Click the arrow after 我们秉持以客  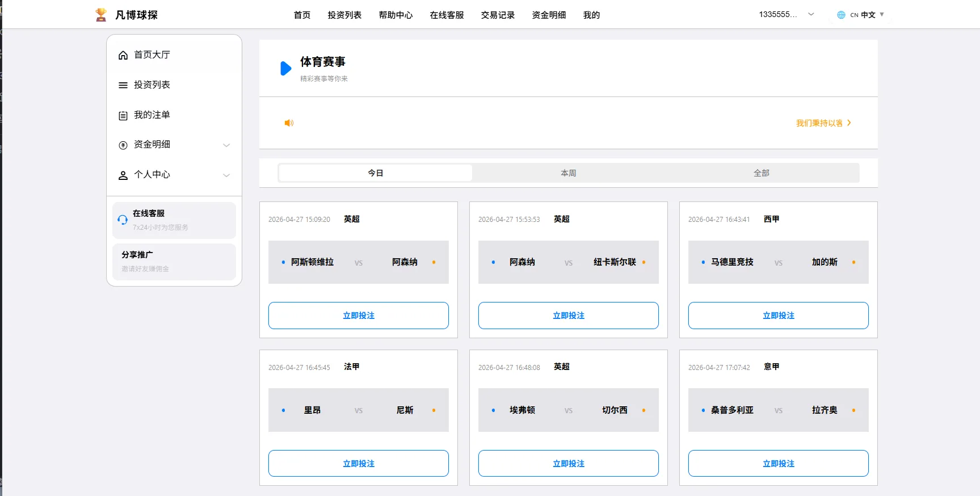[849, 123]
